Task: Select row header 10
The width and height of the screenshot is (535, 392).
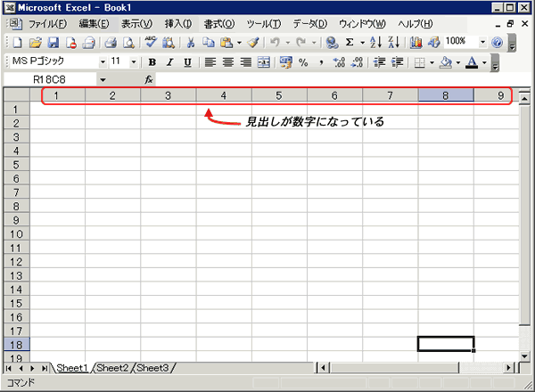Action: (x=15, y=235)
